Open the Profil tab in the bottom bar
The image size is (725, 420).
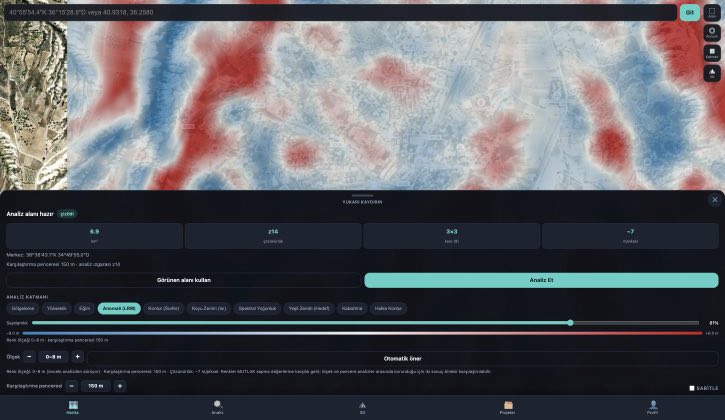tap(652, 408)
